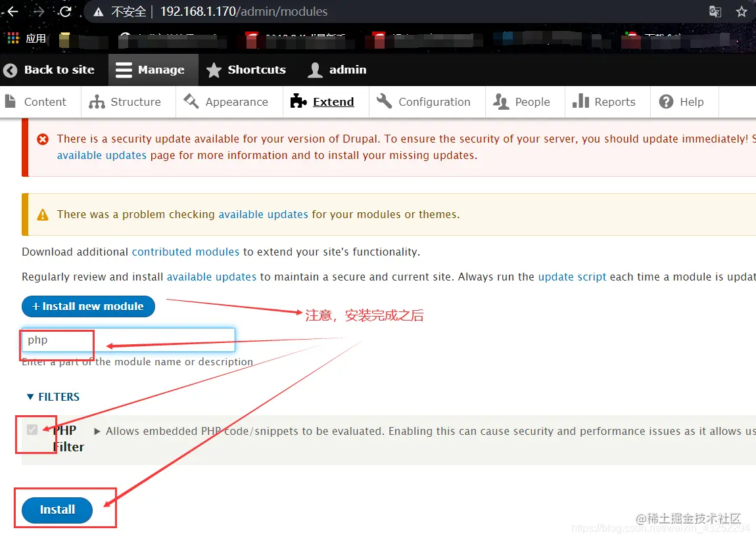The height and width of the screenshot is (540, 756).
Task: Open the Content menu tab
Action: [x=41, y=102]
